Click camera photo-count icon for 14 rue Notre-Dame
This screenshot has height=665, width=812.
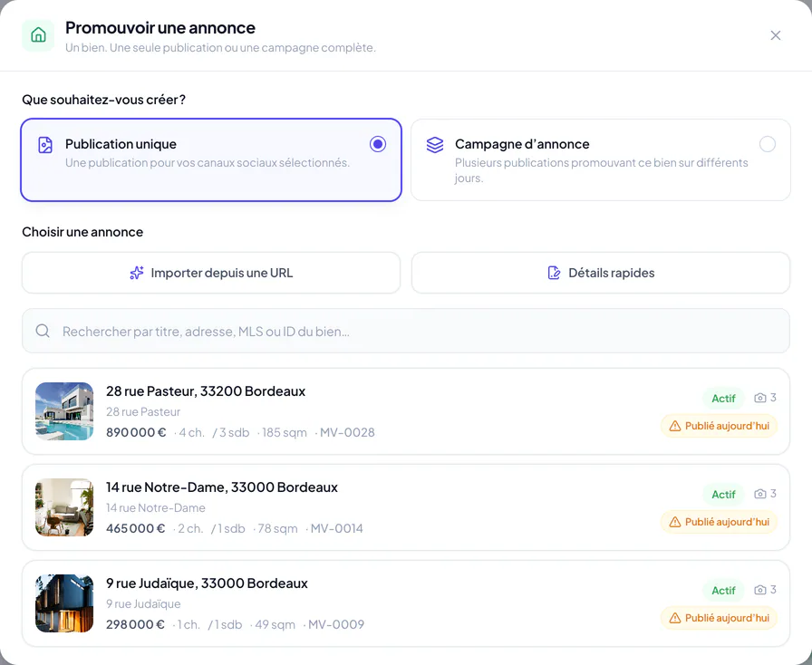pyautogui.click(x=759, y=494)
